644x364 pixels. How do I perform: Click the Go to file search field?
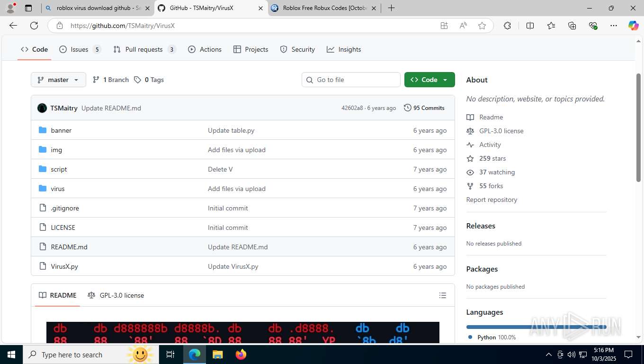(x=351, y=80)
